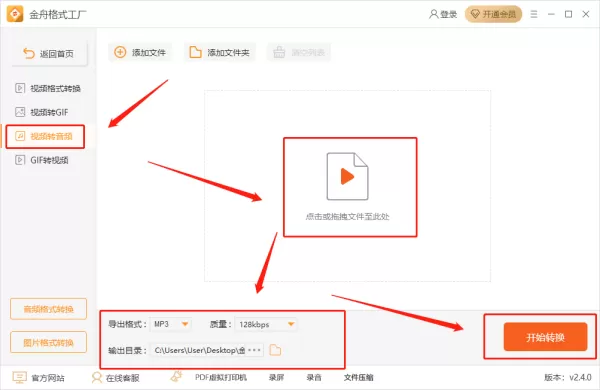The width and height of the screenshot is (600, 390).
Task: Click the 清空列表 label text
Action: click(308, 52)
